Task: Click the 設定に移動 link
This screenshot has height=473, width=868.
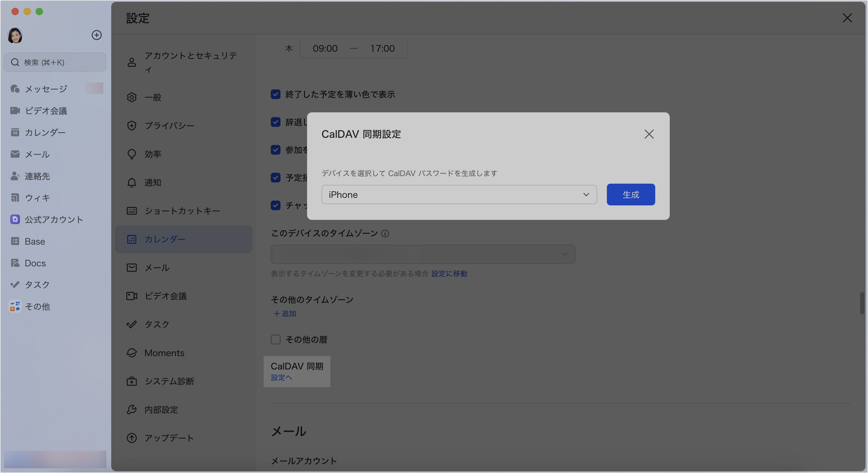Action: (x=449, y=274)
